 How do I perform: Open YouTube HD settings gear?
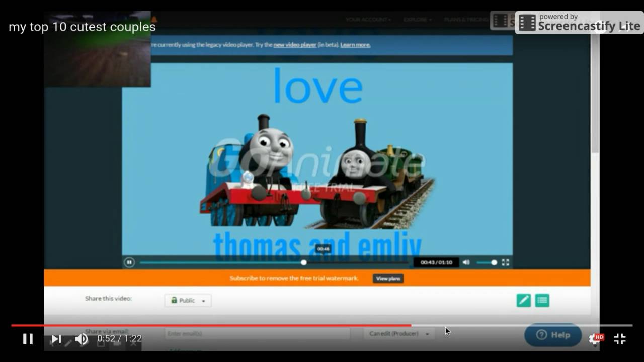(595, 339)
